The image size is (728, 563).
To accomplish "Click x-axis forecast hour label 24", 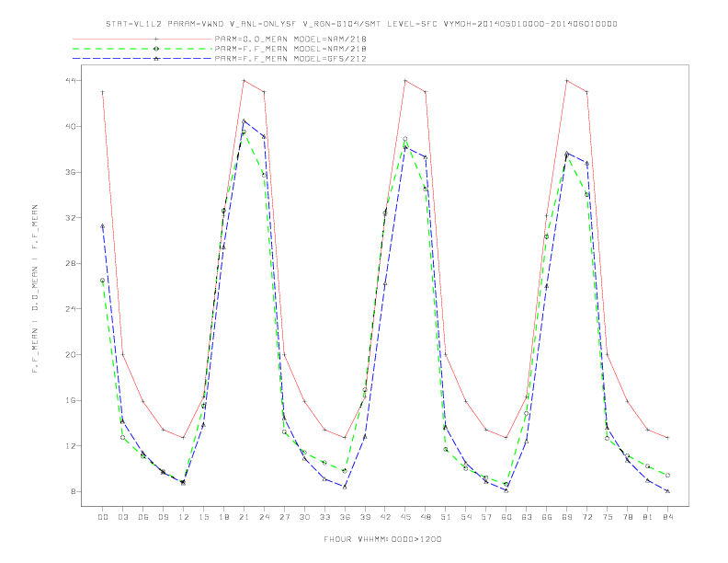I will click(x=264, y=517).
